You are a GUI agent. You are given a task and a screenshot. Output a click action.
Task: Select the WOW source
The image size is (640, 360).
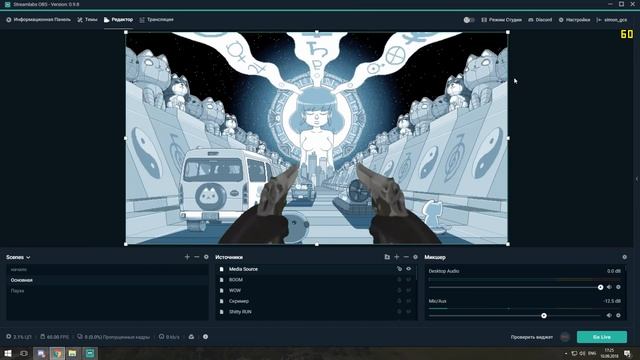click(316, 290)
